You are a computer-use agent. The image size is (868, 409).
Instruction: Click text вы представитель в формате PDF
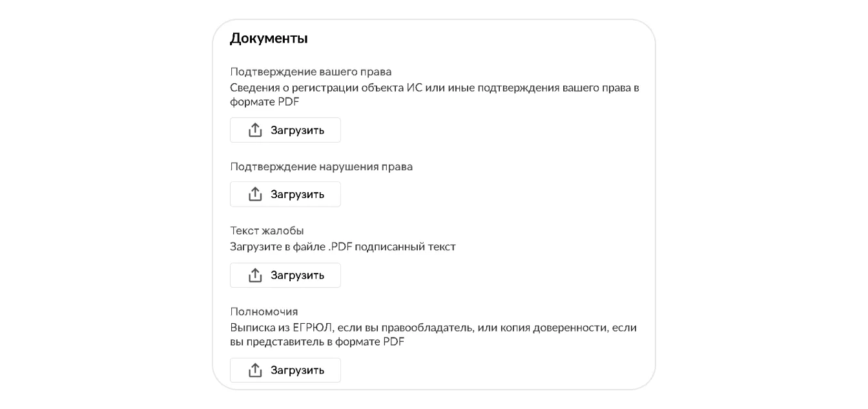[317, 342]
